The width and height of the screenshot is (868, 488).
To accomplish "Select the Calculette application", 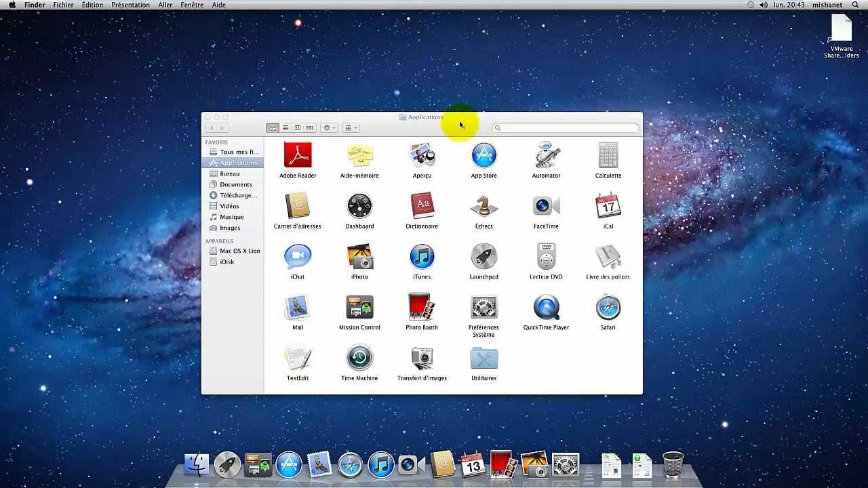I will (608, 156).
